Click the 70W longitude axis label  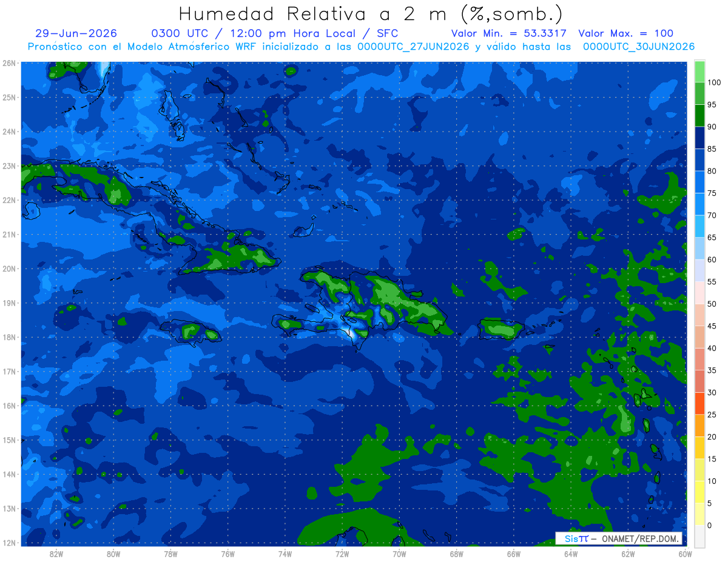tap(399, 554)
